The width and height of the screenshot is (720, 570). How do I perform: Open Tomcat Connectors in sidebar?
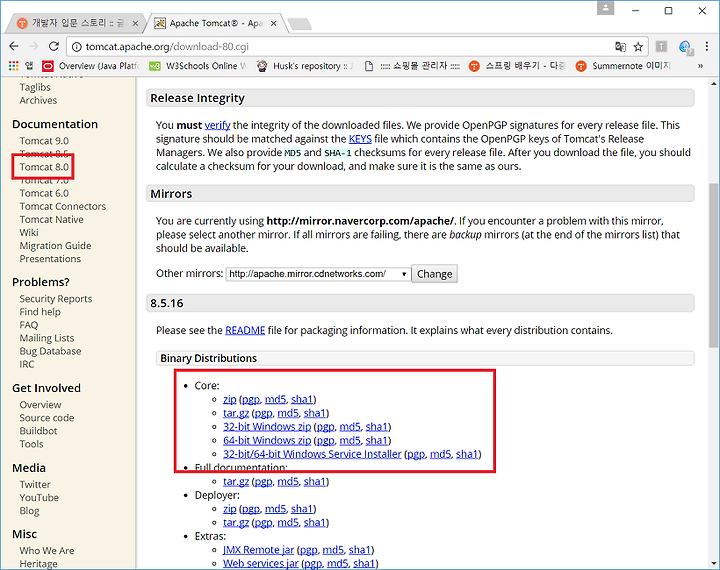click(62, 206)
